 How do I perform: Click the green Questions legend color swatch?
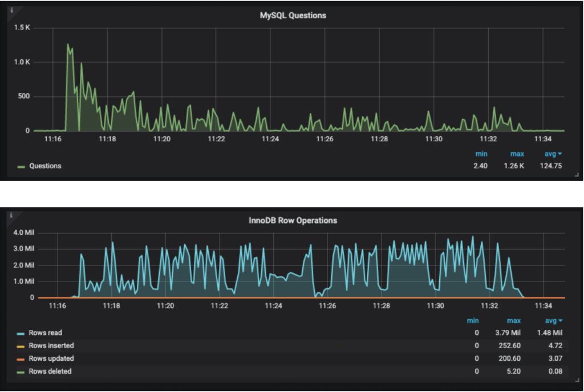[x=22, y=166]
